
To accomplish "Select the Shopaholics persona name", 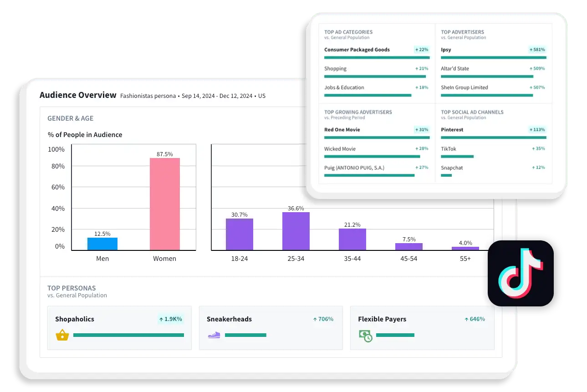I will (x=75, y=319).
